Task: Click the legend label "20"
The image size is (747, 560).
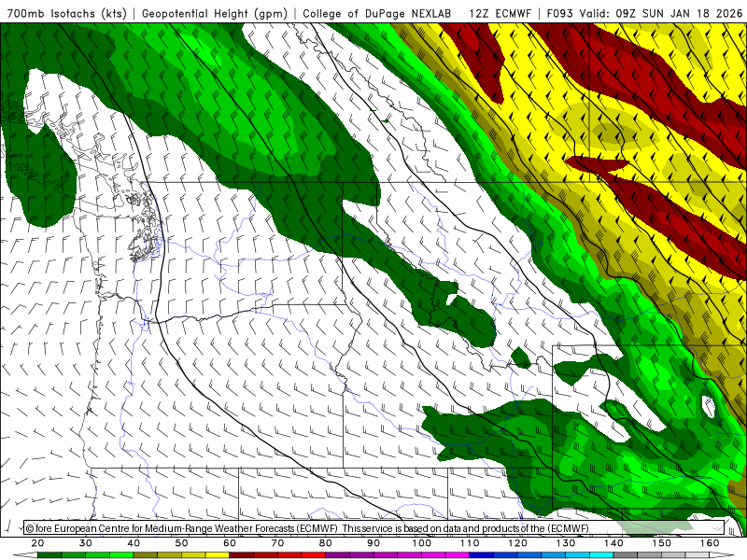Action: point(37,543)
